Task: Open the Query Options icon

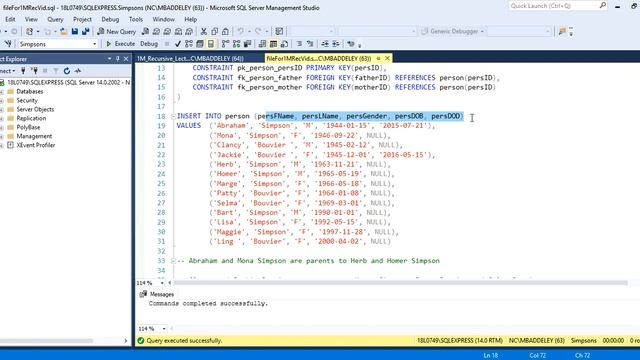Action: (x=200, y=44)
